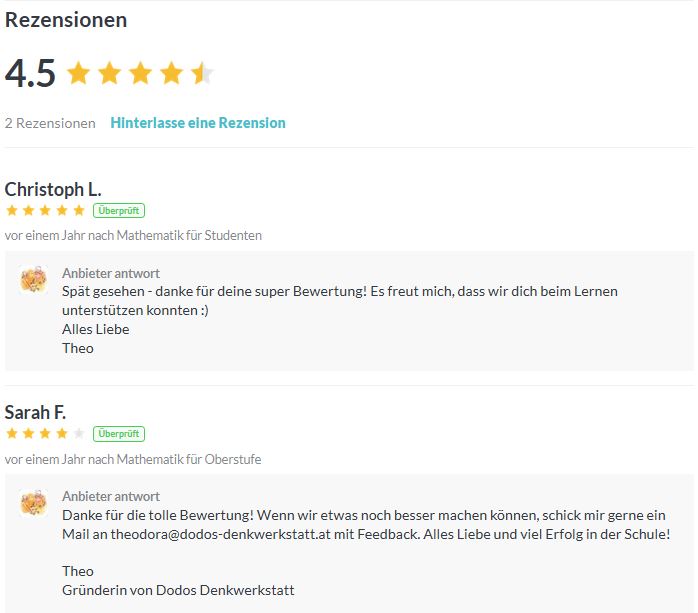The image size is (698, 613).
Task: Click the half-filled fifth overall star
Action: [x=203, y=73]
